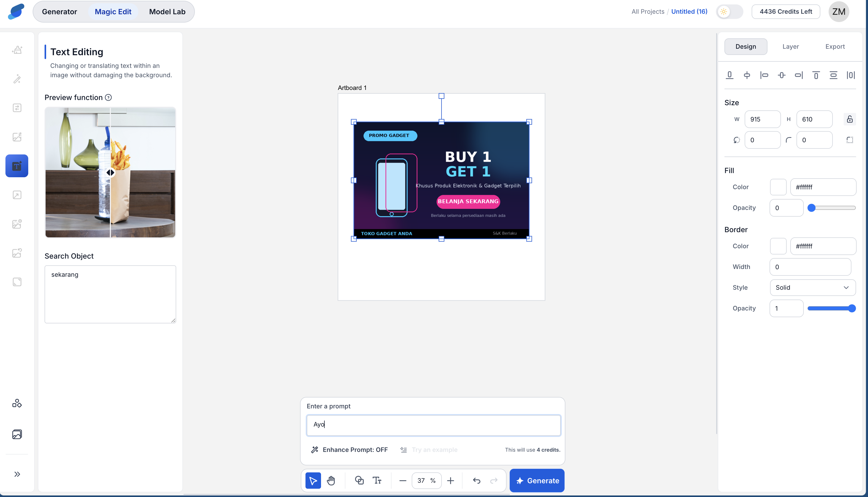
Task: Switch to the Export tab
Action: point(835,46)
